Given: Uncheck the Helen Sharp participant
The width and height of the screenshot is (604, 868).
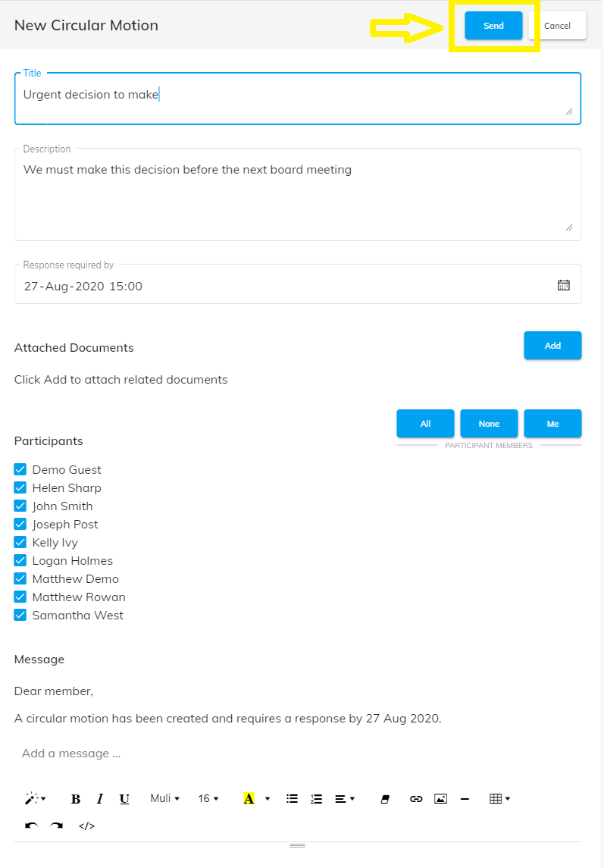Looking at the screenshot, I should (x=20, y=487).
